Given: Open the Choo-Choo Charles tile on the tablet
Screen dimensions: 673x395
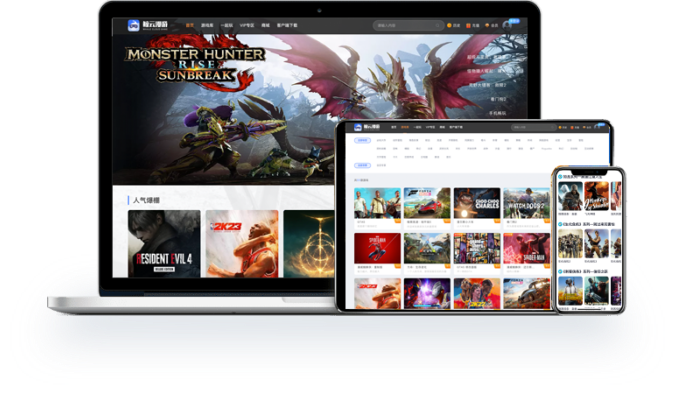Looking at the screenshot, I should pos(477,203).
